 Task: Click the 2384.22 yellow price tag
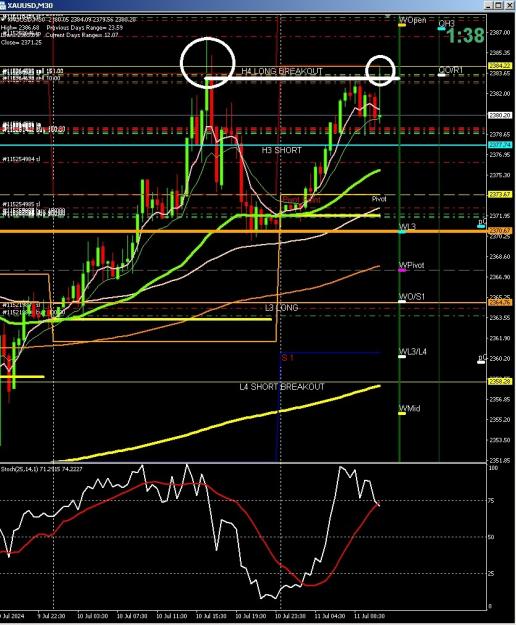pos(500,65)
